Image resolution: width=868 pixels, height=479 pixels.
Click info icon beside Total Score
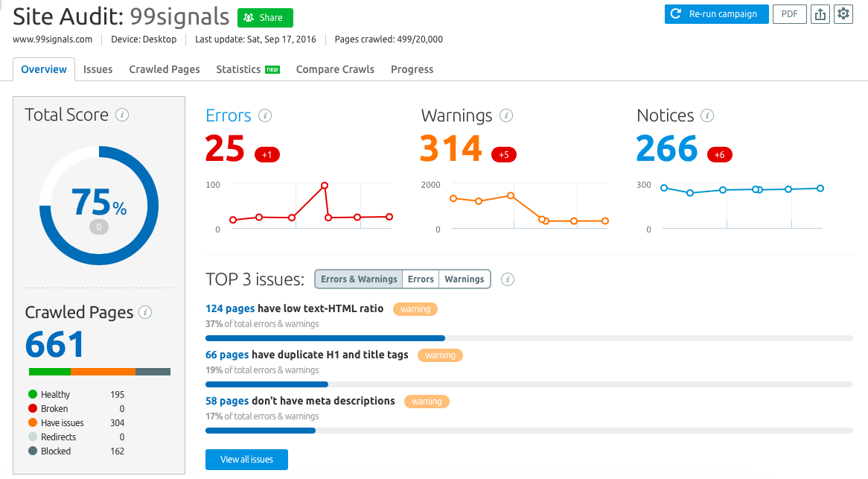coord(123,115)
